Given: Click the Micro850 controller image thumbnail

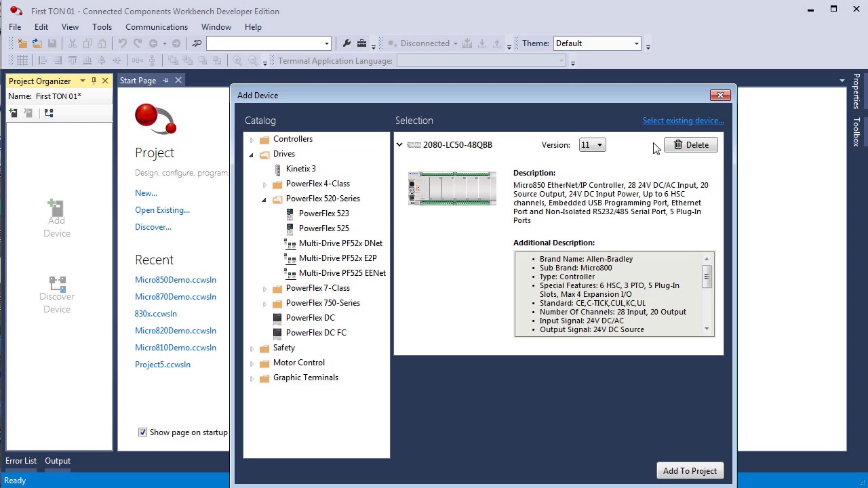Looking at the screenshot, I should pos(452,188).
